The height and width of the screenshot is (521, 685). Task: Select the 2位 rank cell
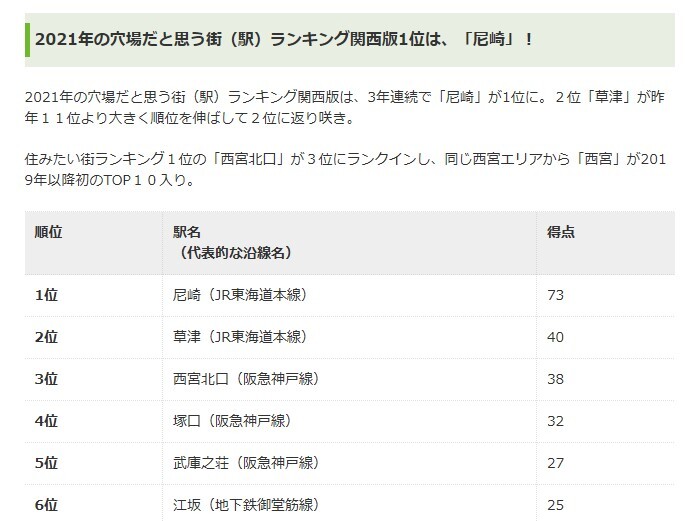click(x=93, y=338)
